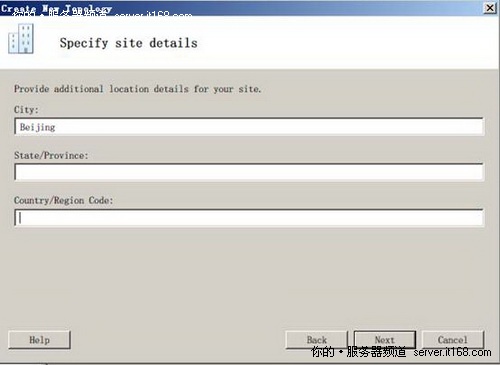
Task: Open Help for this wizard page
Action: click(39, 340)
